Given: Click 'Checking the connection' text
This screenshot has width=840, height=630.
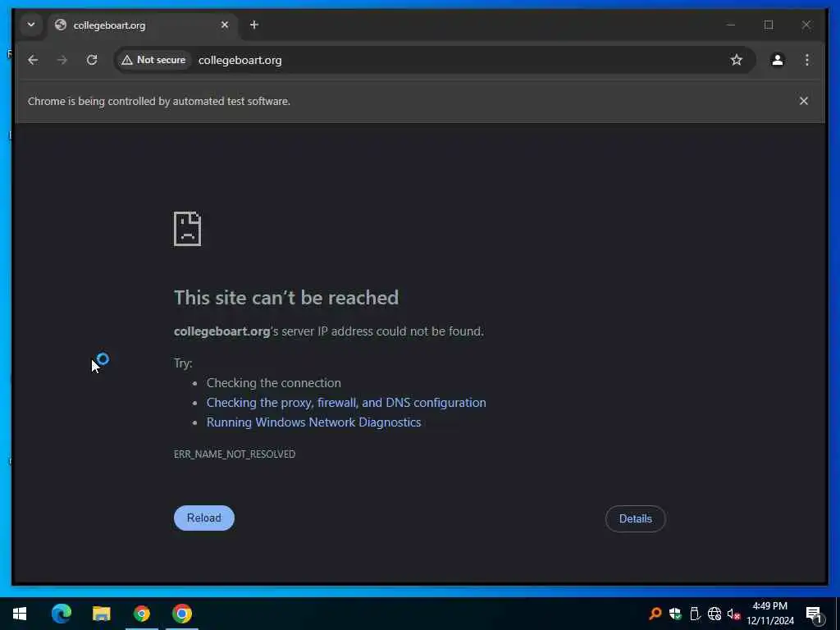Looking at the screenshot, I should 274,383.
